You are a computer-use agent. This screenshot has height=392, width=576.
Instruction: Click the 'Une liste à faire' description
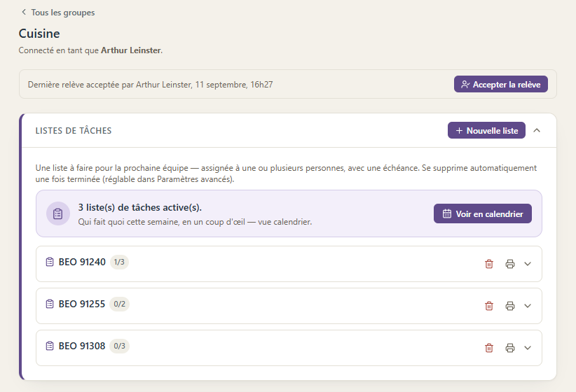point(286,173)
